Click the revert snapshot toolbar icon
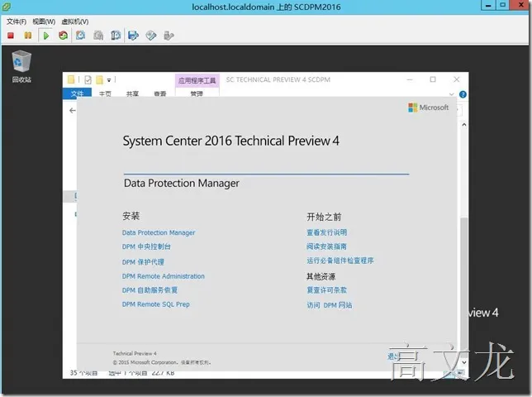 click(98, 36)
